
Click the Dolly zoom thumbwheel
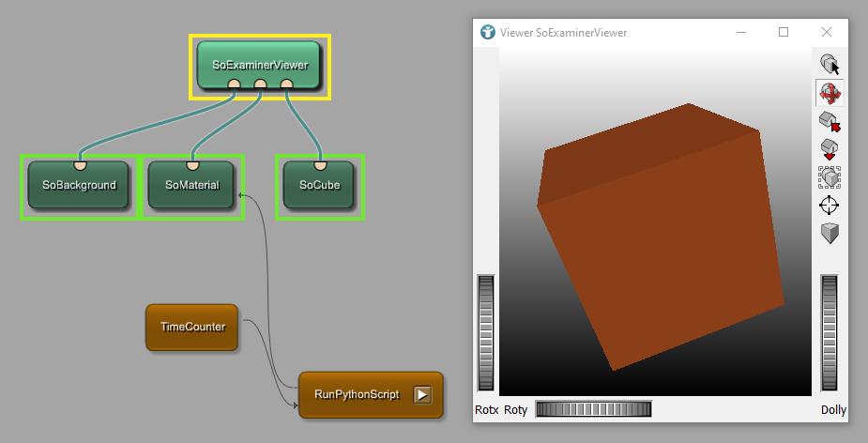[x=830, y=333]
